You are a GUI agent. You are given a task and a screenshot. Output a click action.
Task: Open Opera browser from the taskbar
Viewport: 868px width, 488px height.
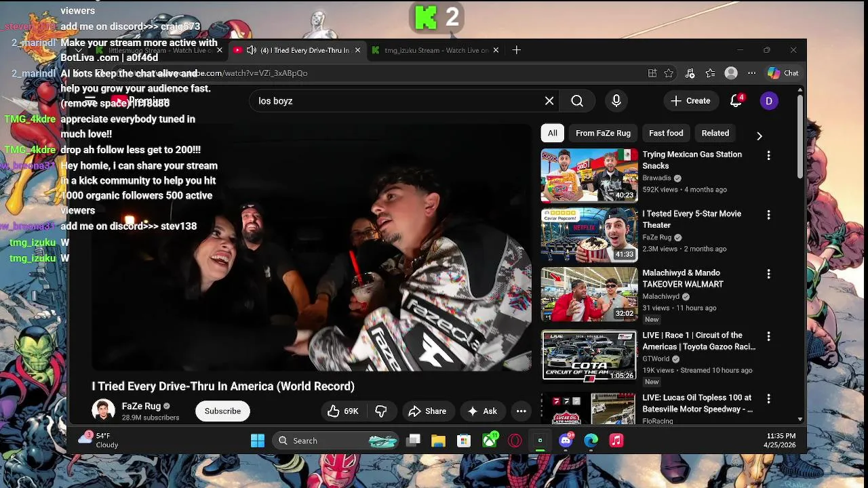[515, 441]
